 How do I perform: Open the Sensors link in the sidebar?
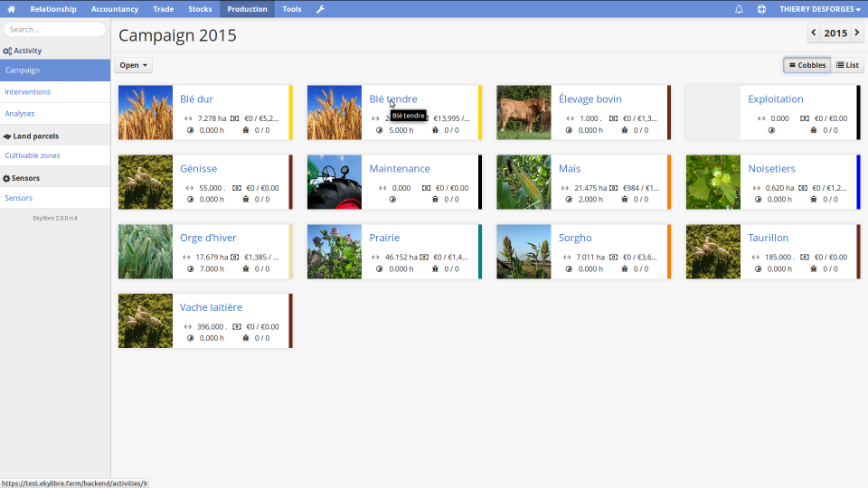coord(55,198)
